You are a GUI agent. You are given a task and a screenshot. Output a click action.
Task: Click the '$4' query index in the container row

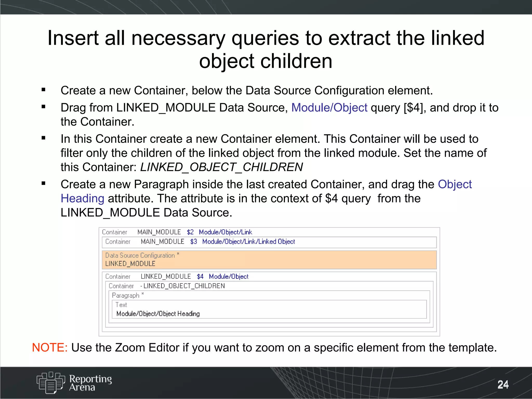point(200,277)
